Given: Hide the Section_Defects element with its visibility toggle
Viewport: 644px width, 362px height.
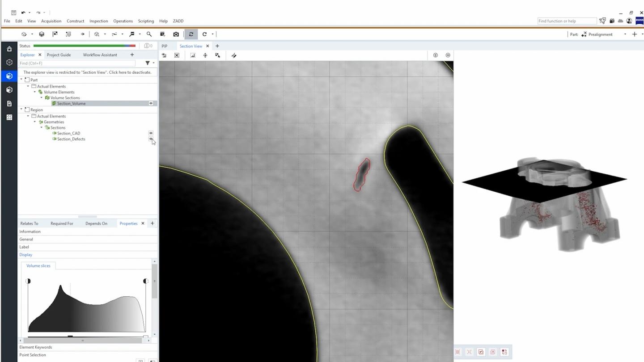Looking at the screenshot, I should click(151, 139).
